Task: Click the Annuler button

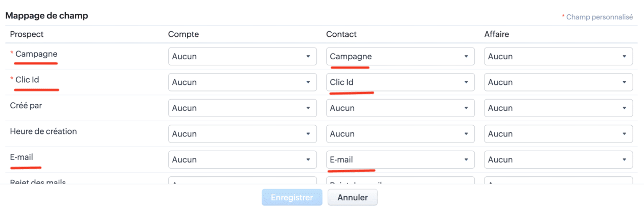Action: point(352,197)
